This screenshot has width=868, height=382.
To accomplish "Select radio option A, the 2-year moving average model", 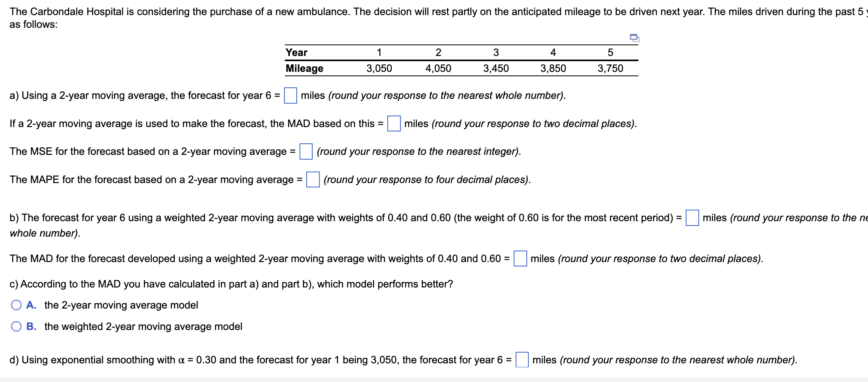I will 16,305.
